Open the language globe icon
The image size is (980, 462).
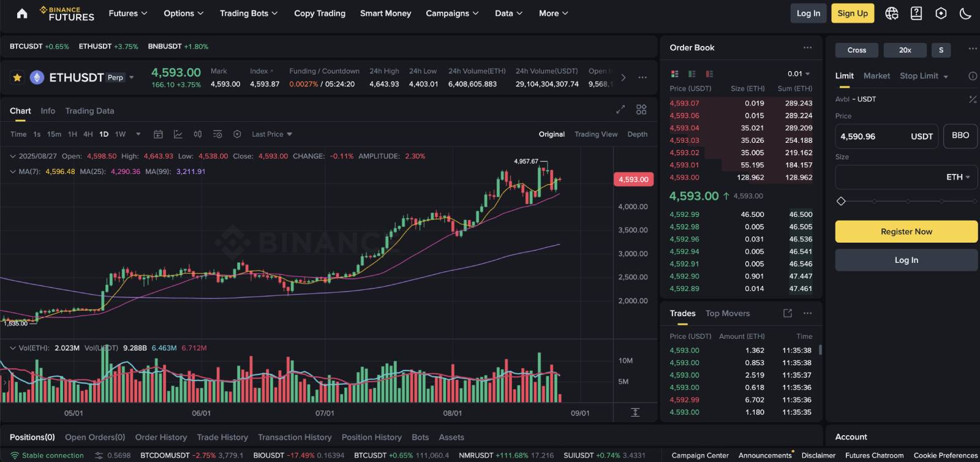(x=892, y=13)
